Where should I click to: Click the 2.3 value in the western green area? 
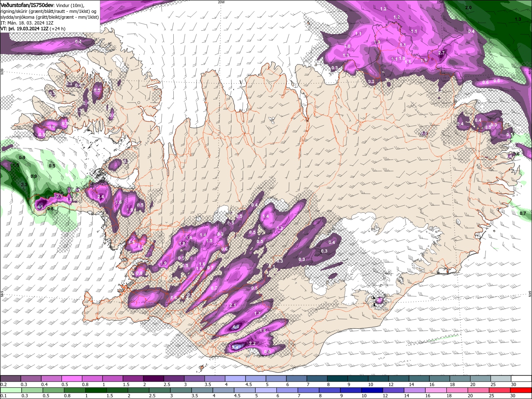coord(24,185)
